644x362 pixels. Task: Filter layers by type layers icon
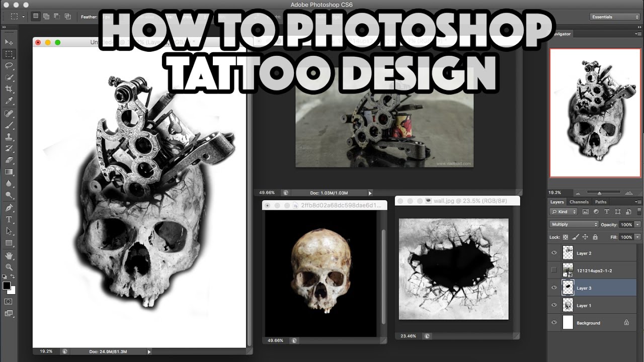(x=606, y=212)
